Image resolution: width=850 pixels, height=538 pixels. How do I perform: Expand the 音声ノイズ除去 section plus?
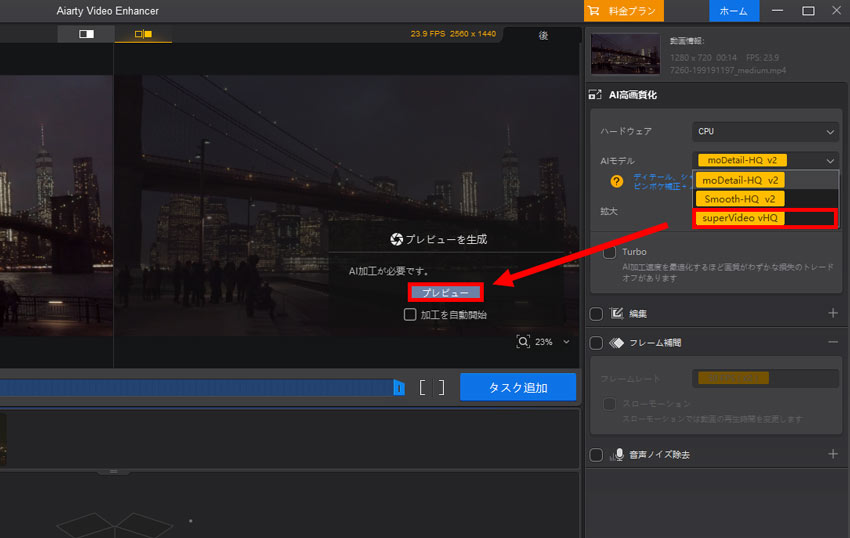(x=833, y=453)
